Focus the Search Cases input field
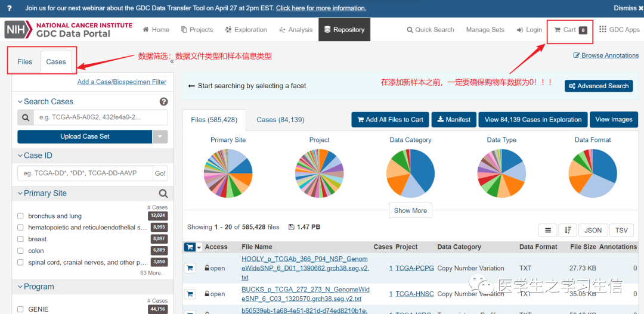This screenshot has width=644, height=314. pyautogui.click(x=101, y=117)
